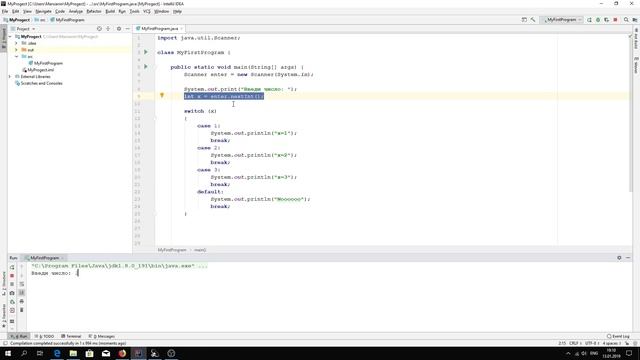Click the yellow lightbulb intention icon
This screenshot has width=640, height=360.
pos(162,96)
